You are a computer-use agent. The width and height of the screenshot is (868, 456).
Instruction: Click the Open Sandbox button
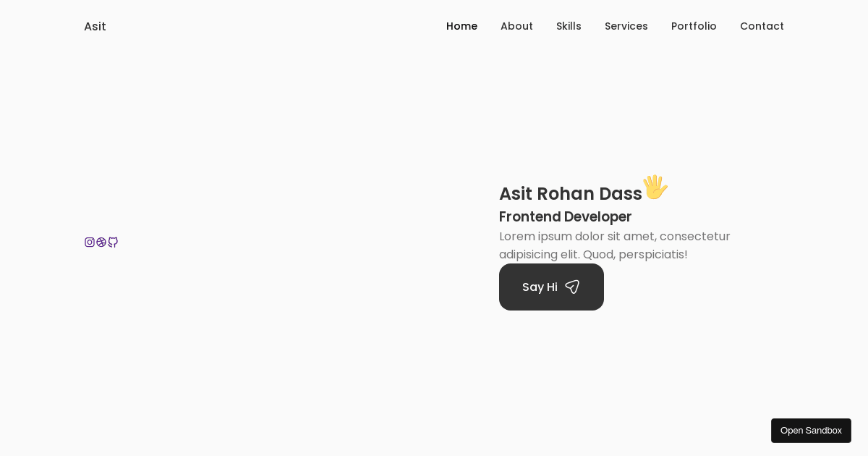[811, 431]
